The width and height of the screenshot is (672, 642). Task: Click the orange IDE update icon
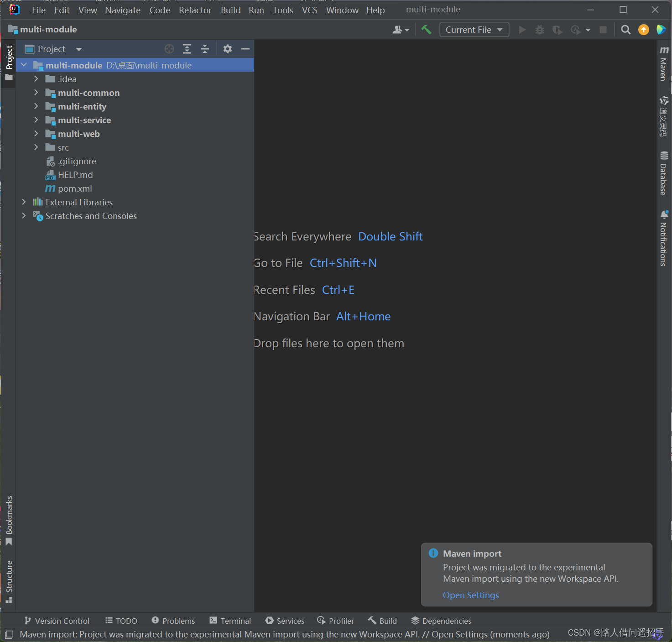click(644, 30)
